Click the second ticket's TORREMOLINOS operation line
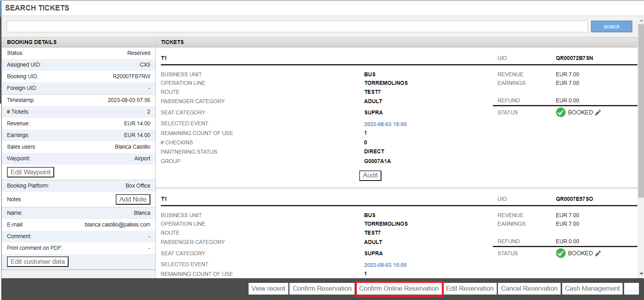 tap(386, 224)
